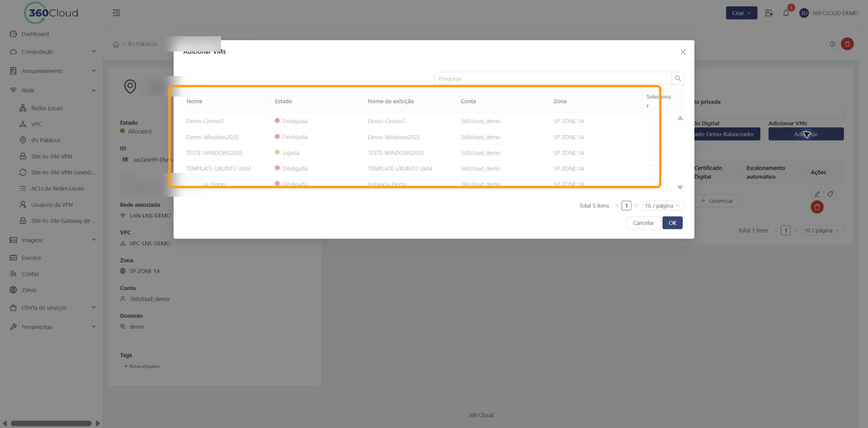Viewport: 868px width, 428px height.
Task: Select the TEMPLATE-UBUNTU-2604 checkbox
Action: (650, 169)
